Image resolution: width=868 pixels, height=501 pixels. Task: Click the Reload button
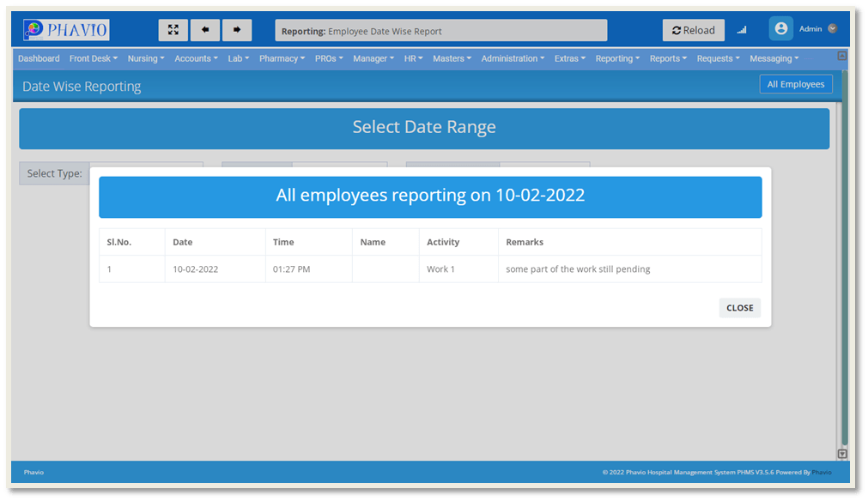693,30
